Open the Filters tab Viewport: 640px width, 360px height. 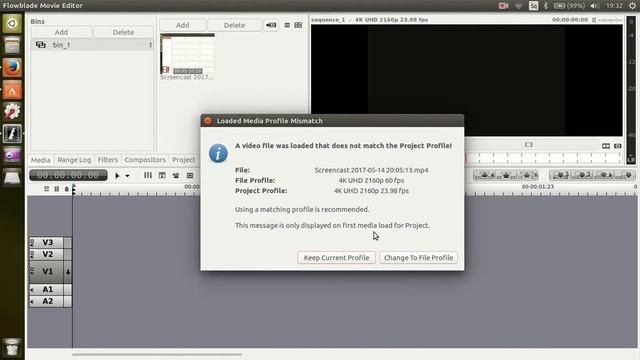[x=108, y=160]
